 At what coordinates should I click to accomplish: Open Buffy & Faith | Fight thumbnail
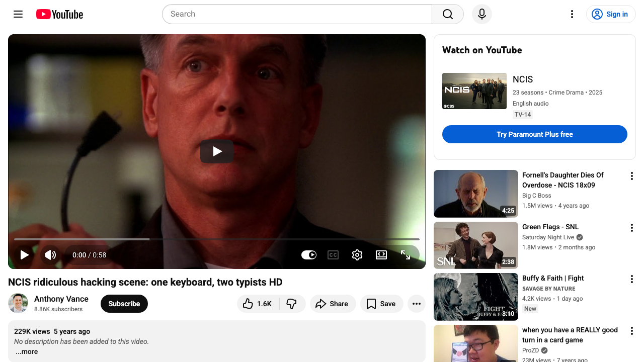click(476, 297)
